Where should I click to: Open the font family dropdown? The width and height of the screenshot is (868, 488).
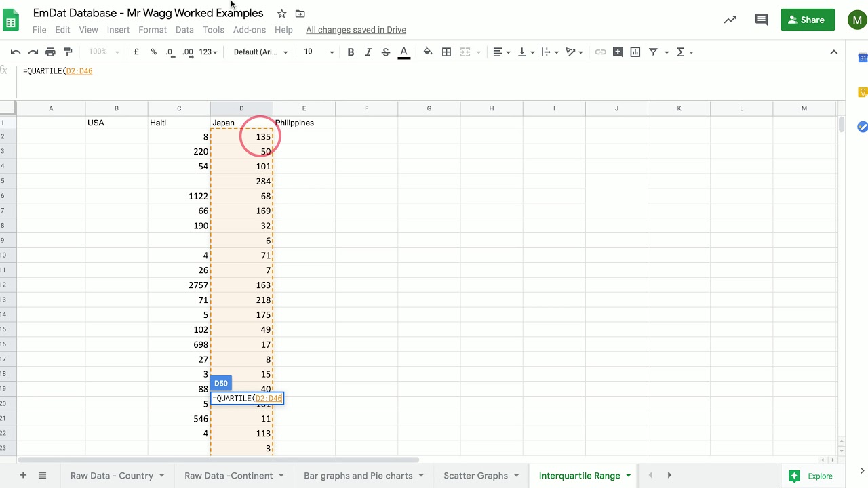coord(260,52)
